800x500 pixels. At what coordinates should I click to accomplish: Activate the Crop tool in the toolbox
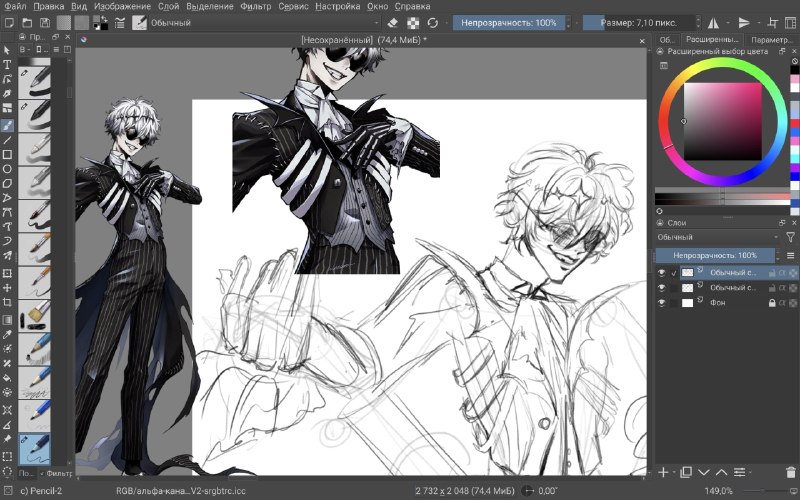[7, 302]
